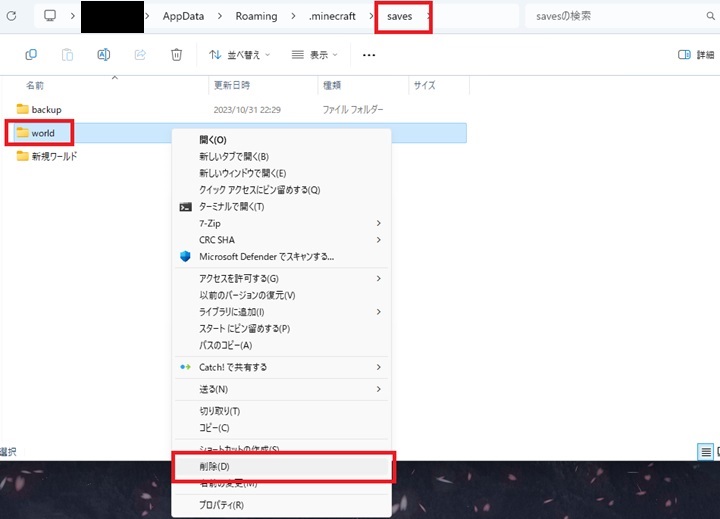
Task: Choose 開く(O) in the context menu
Action: (281, 140)
